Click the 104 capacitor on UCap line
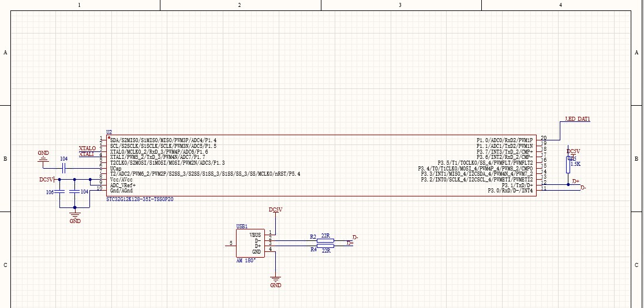644x308 pixels. tap(64, 168)
